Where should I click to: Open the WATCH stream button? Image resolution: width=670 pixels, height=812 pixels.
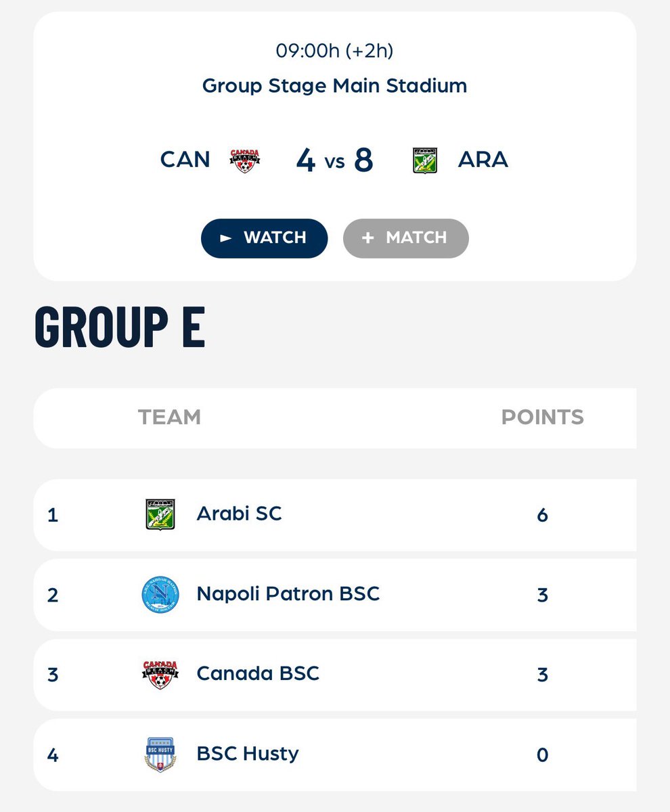point(265,238)
